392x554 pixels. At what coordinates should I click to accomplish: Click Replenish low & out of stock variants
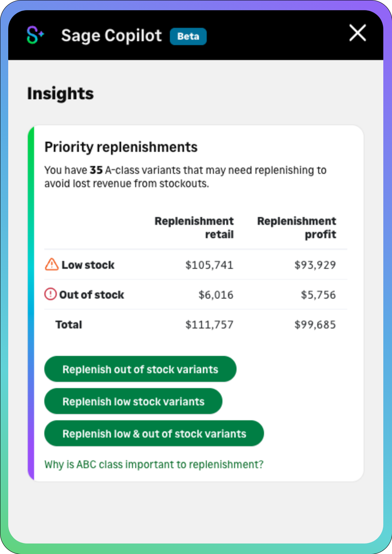point(154,434)
